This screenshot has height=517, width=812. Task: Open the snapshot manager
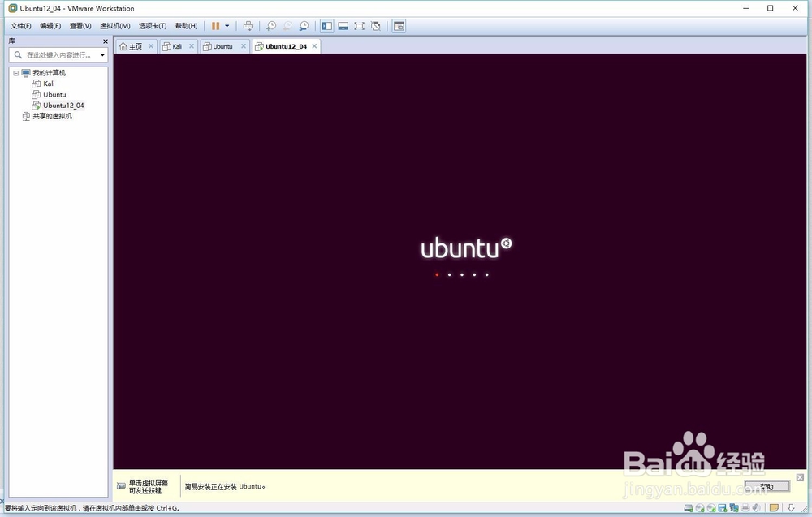(x=304, y=26)
